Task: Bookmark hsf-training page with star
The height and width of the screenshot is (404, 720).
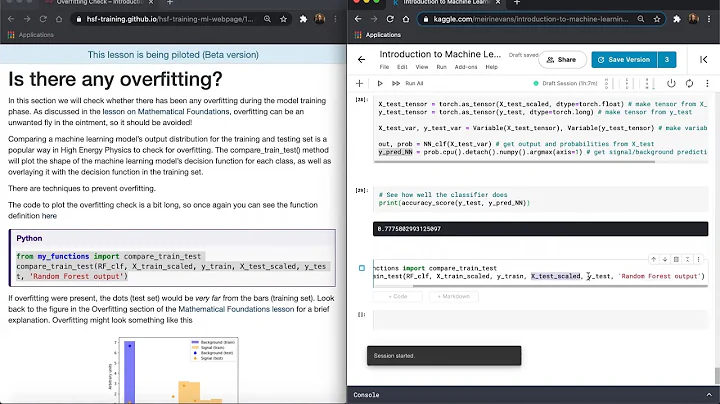Action: (x=283, y=19)
